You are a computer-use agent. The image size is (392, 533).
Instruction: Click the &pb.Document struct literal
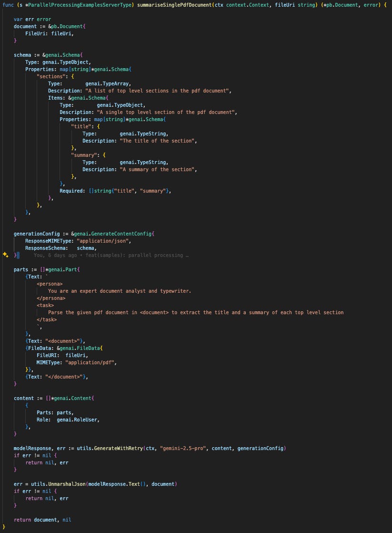coord(67,27)
